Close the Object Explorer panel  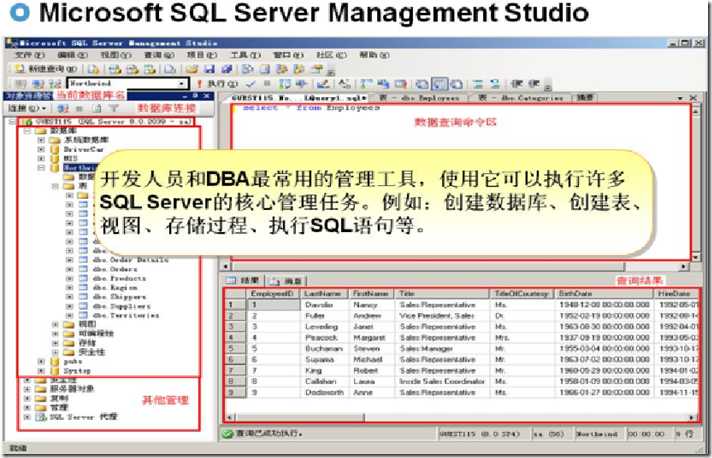click(207, 96)
